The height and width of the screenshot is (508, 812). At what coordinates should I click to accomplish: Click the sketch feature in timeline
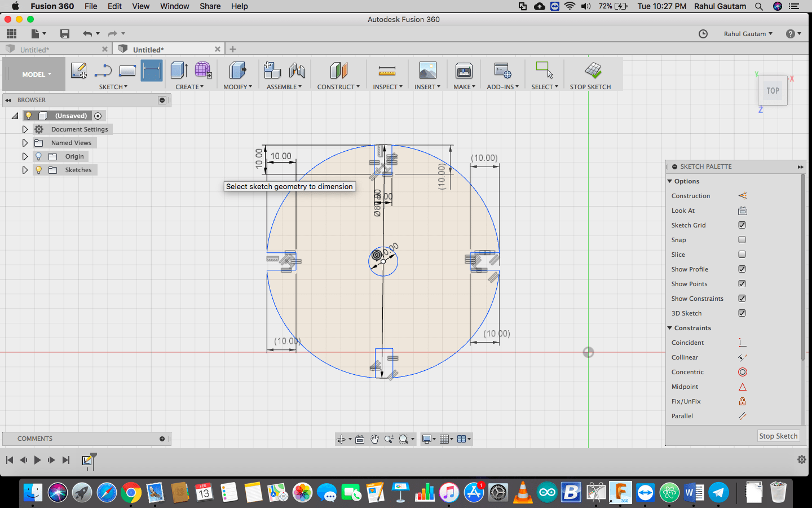pos(87,461)
